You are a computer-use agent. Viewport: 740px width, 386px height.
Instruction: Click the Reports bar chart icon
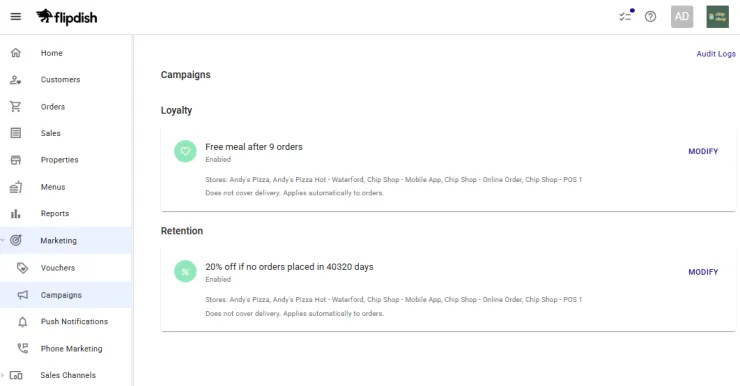click(x=16, y=214)
